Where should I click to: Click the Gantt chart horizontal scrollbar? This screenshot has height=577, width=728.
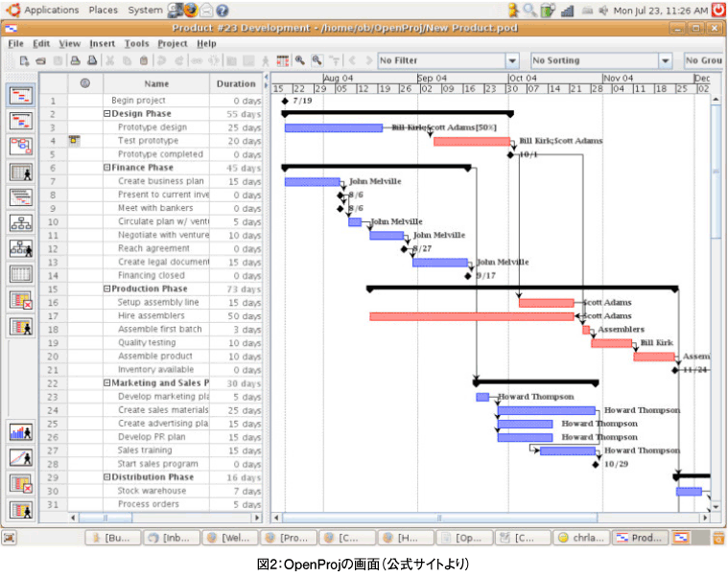439,518
